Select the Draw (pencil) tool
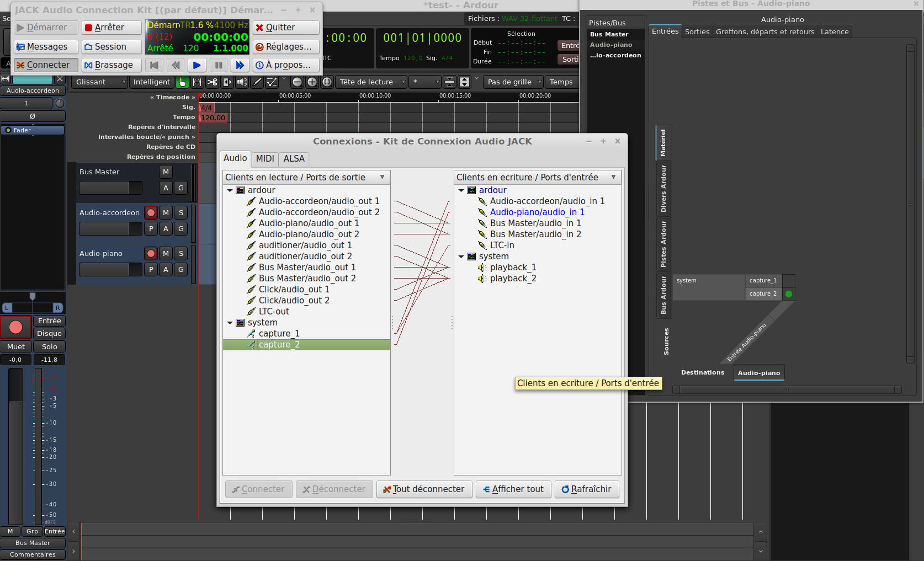The image size is (924, 561). 257,82
